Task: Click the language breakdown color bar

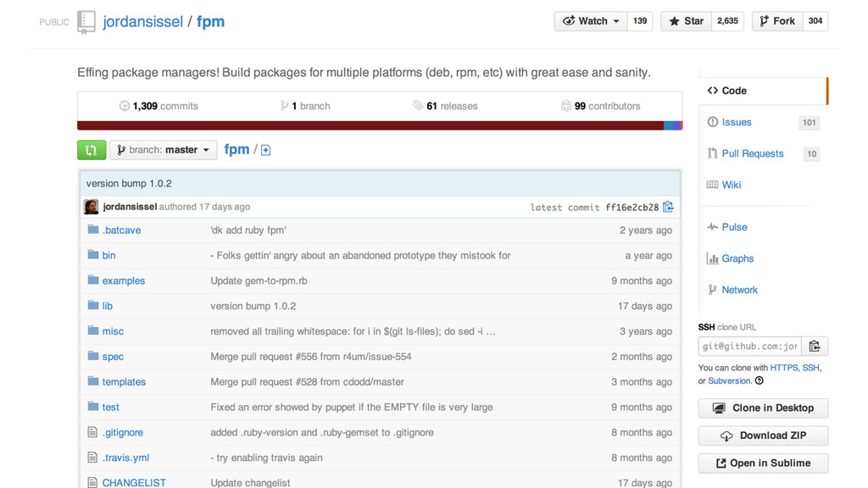Action: tap(380, 125)
